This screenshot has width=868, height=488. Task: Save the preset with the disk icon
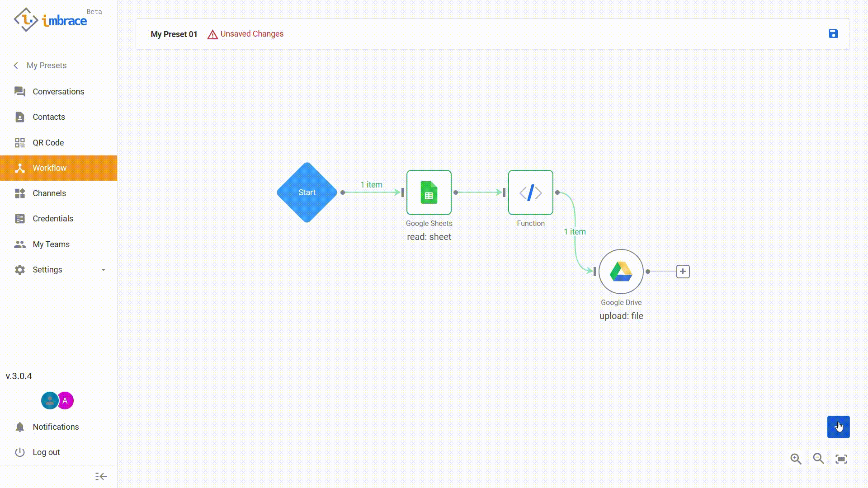click(x=833, y=34)
